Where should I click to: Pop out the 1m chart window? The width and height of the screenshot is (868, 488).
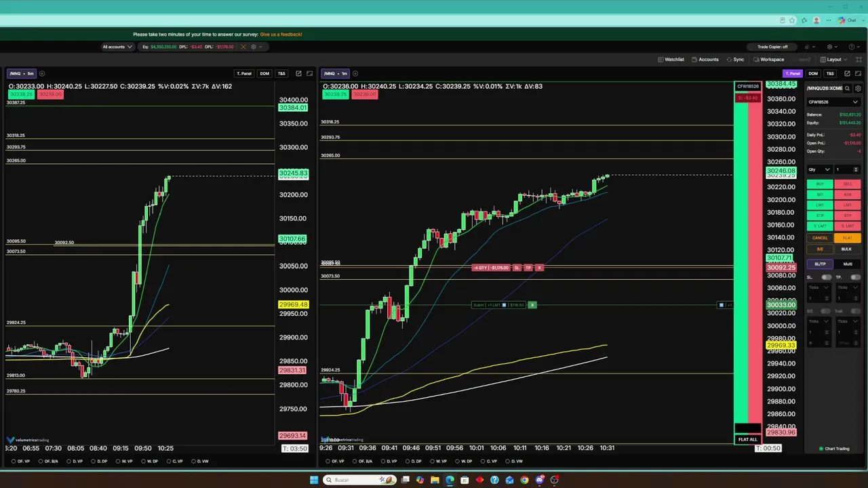pyautogui.click(x=847, y=73)
